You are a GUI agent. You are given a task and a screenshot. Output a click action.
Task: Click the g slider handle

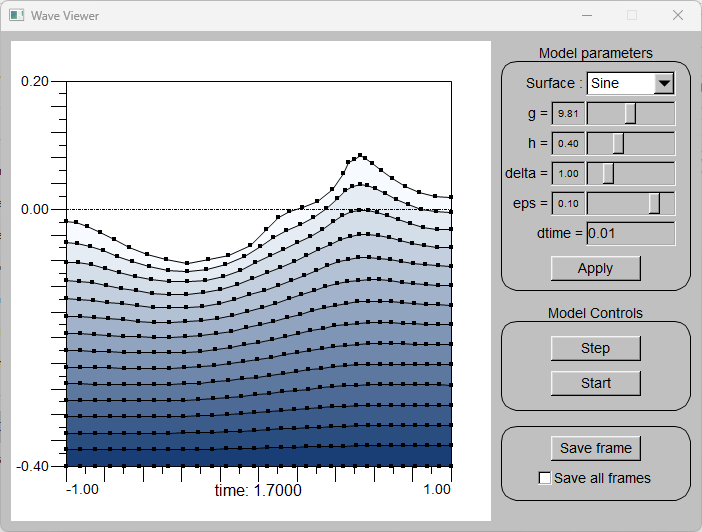pos(630,114)
